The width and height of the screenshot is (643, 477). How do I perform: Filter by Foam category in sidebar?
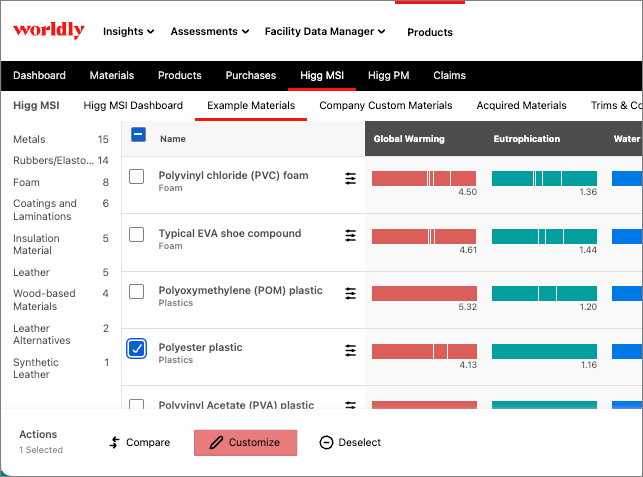tap(61, 182)
